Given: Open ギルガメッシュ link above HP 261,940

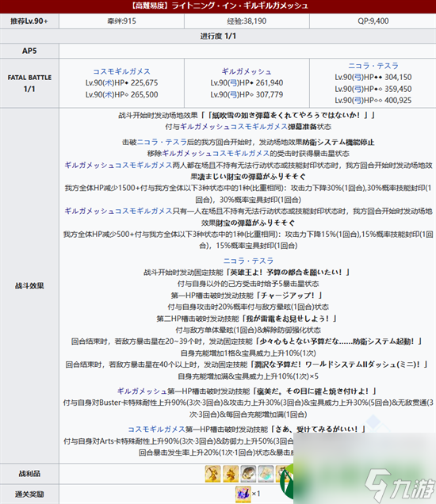Looking at the screenshot, I should [247, 71].
